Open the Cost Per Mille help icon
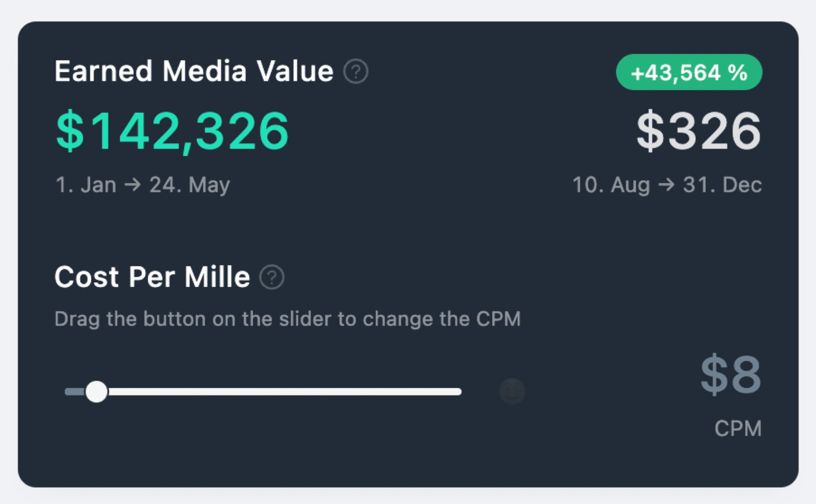 (272, 277)
